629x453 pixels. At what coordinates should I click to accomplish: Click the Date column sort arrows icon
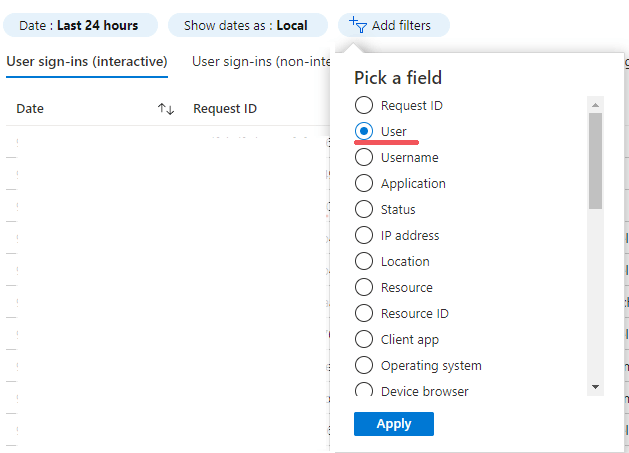coord(166,109)
